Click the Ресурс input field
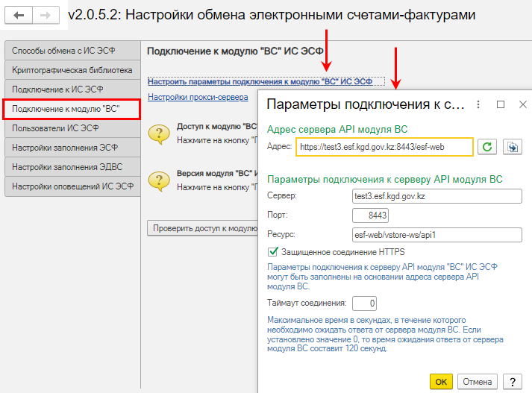Screen dimensions: 532x393 437,235
